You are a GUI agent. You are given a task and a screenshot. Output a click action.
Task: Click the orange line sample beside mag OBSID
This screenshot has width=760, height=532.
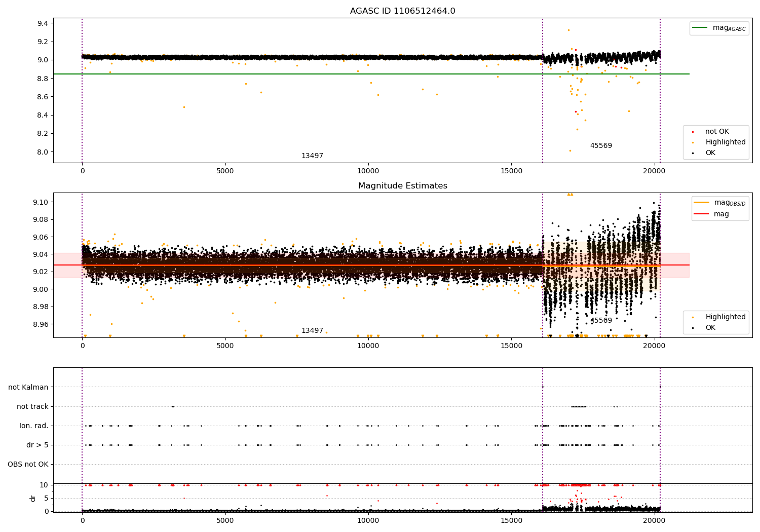[702, 203]
